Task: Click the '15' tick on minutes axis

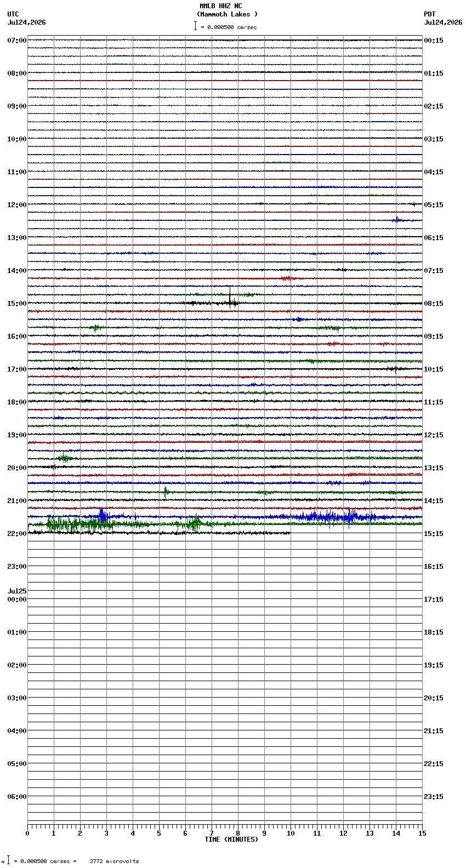Action: click(x=422, y=833)
